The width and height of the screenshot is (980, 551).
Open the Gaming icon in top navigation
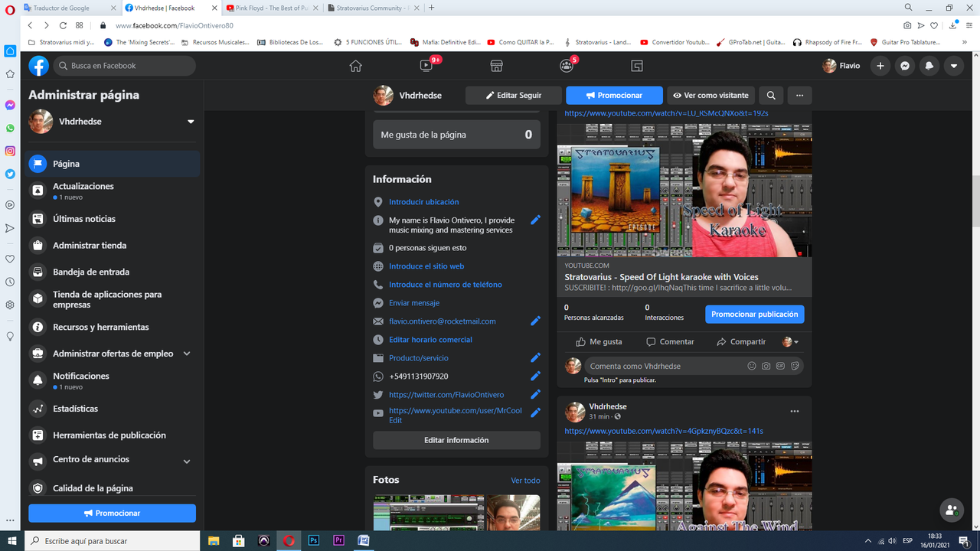pos(637,66)
